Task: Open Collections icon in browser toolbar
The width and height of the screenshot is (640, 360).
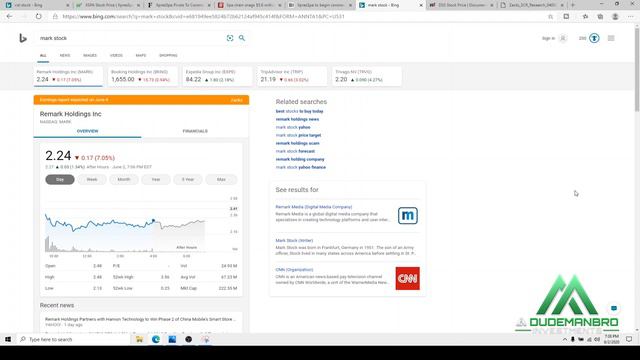Action: point(600,17)
